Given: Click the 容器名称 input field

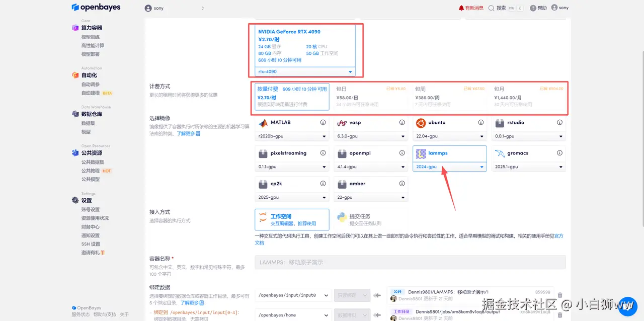Looking at the screenshot, I should click(x=410, y=262).
